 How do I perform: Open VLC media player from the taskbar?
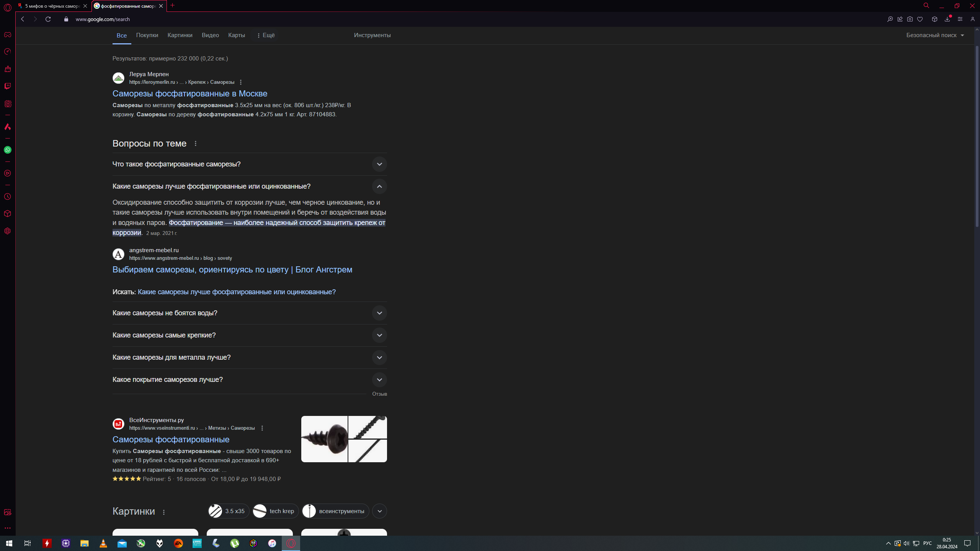point(103,543)
